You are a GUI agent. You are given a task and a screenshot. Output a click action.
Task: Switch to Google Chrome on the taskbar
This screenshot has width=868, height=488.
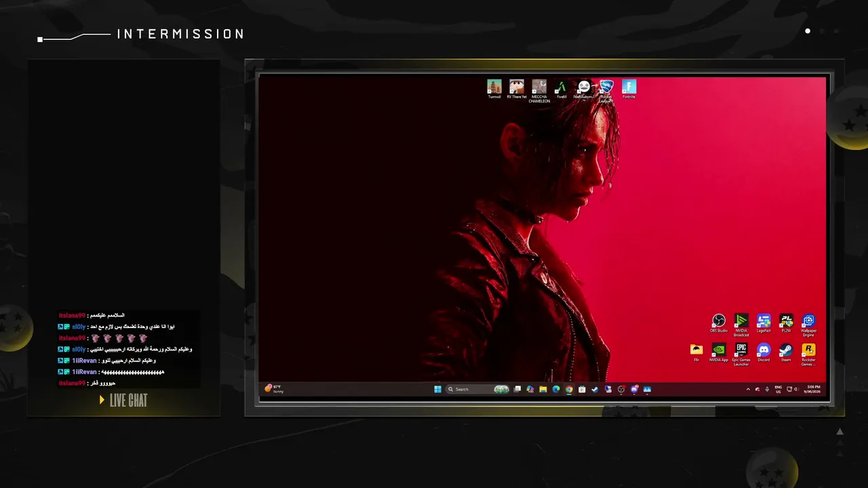click(569, 389)
